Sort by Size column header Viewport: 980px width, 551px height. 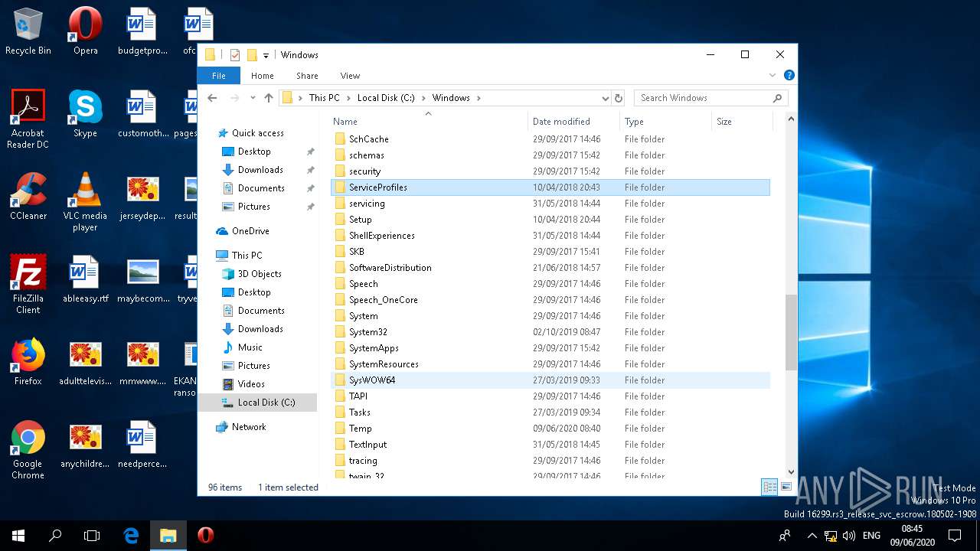(x=742, y=121)
